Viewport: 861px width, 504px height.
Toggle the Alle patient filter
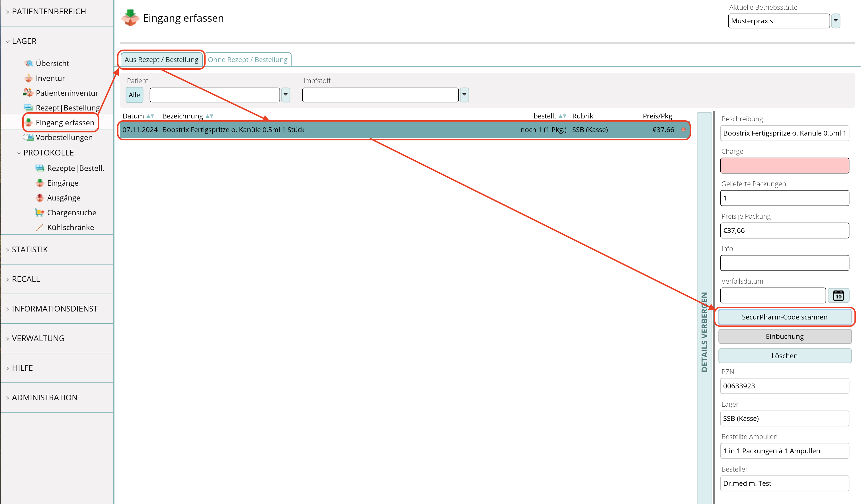[134, 95]
